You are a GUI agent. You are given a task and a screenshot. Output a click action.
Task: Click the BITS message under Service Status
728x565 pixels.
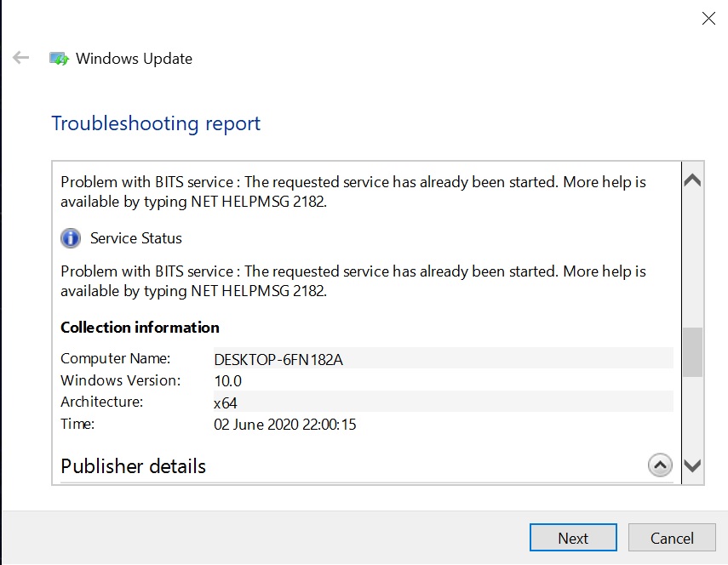353,281
